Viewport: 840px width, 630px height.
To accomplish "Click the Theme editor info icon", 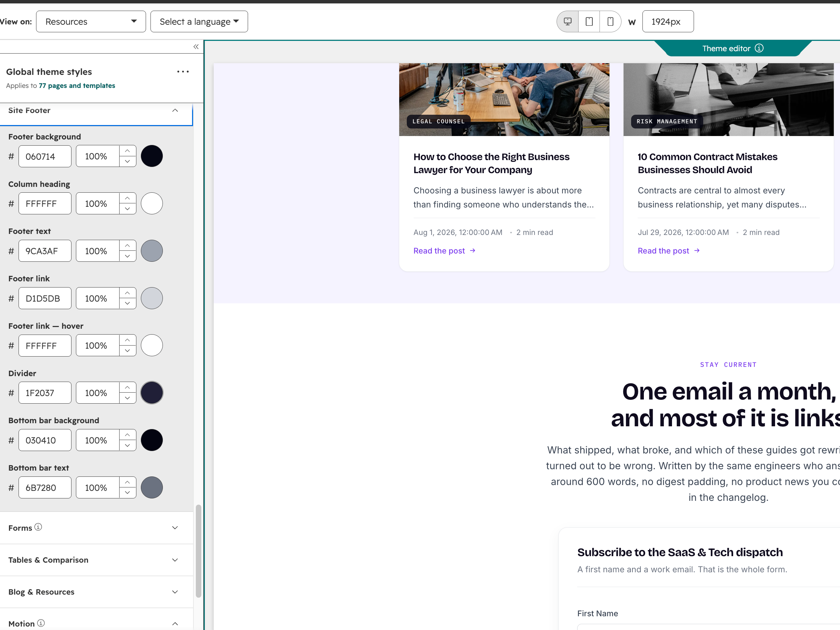I will pos(759,48).
